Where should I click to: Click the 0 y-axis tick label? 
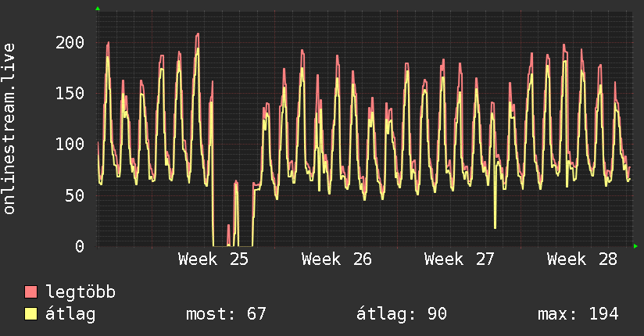click(80, 246)
